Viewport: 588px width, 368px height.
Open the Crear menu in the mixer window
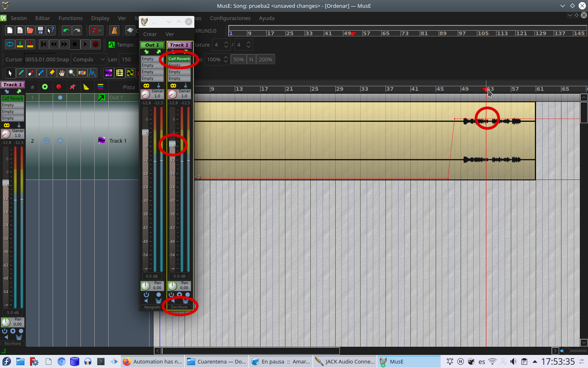pyautogui.click(x=149, y=34)
